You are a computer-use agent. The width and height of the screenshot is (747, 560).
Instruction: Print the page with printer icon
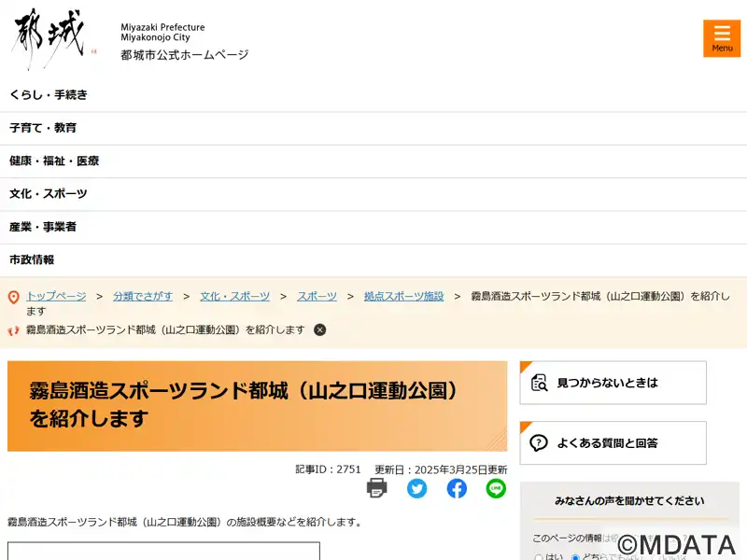click(x=377, y=488)
